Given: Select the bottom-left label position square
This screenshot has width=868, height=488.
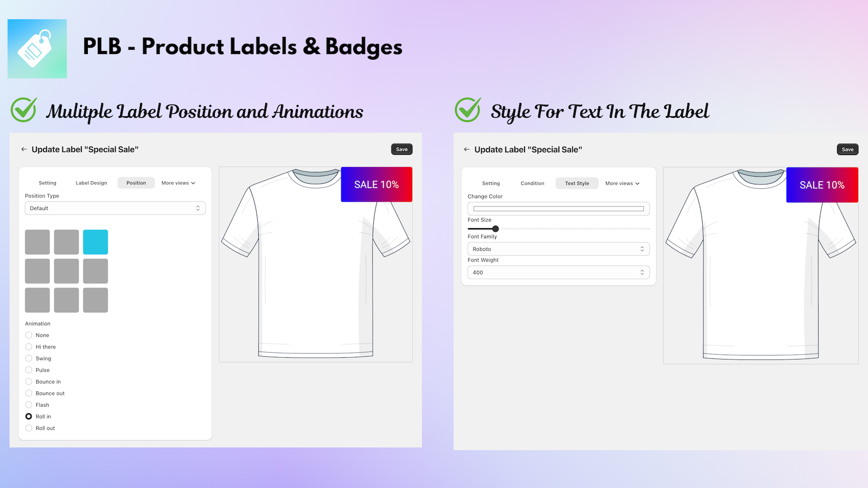Looking at the screenshot, I should click(37, 300).
